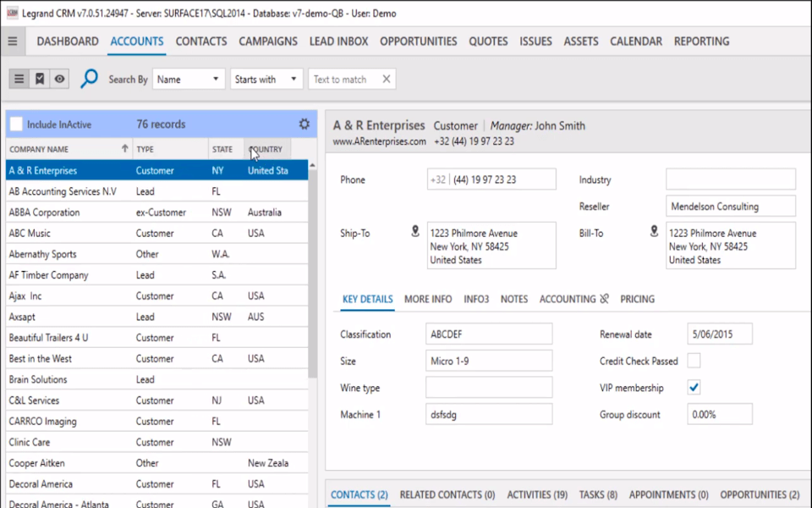
Task: Click the Accounting unlinked chain icon
Action: pyautogui.click(x=604, y=299)
